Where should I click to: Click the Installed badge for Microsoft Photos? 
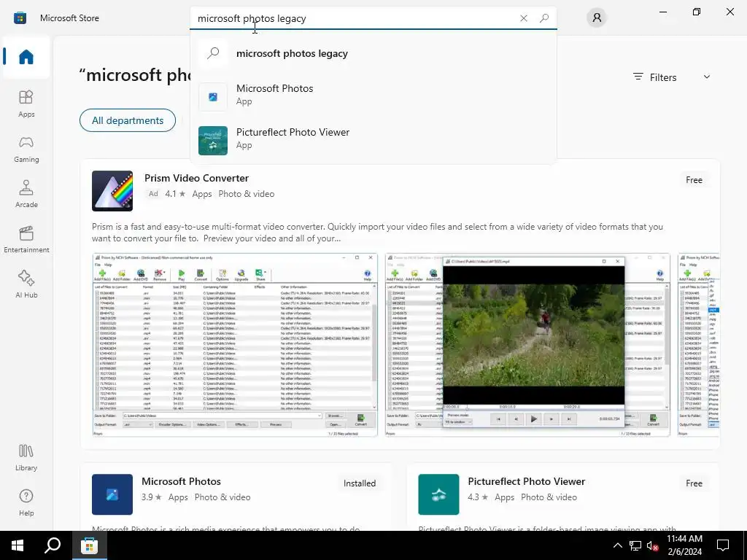point(360,483)
